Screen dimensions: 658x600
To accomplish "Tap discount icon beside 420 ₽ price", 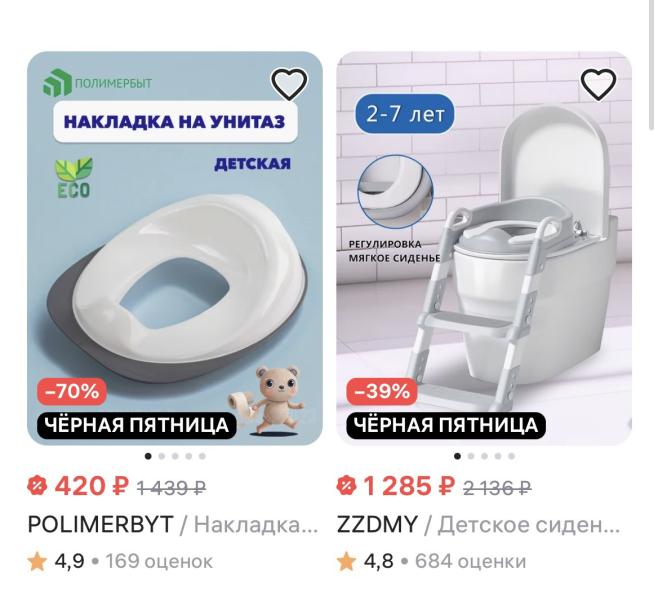I will point(37,487).
